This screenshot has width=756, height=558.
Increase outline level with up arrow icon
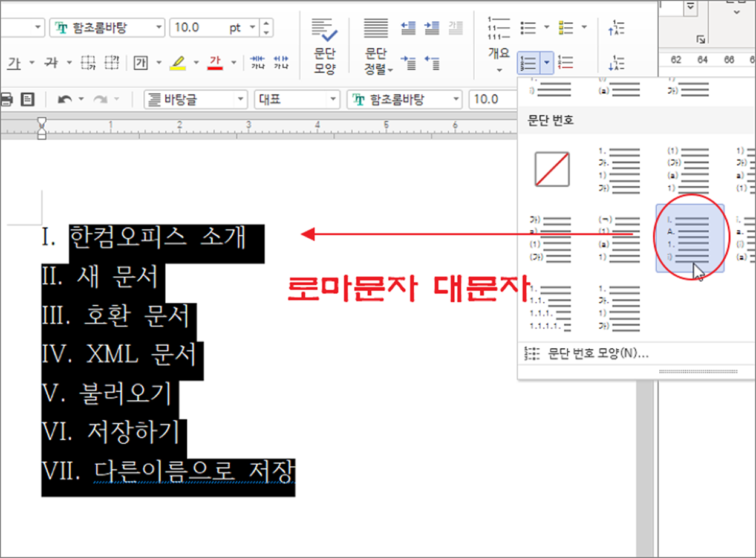click(x=618, y=27)
